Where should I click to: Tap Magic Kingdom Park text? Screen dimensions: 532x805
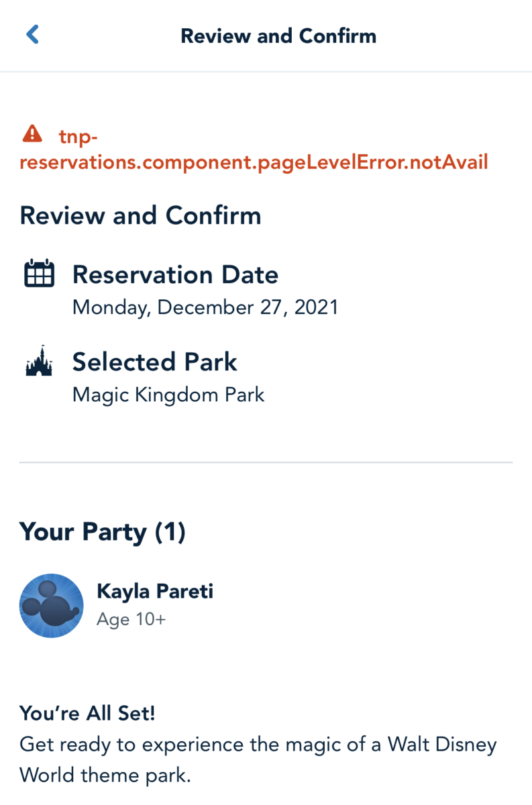pyautogui.click(x=168, y=394)
